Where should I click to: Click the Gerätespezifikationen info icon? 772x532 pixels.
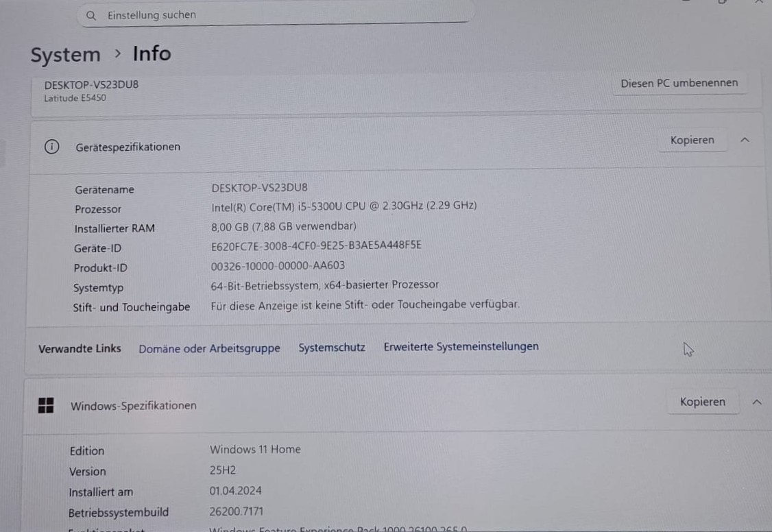point(51,147)
